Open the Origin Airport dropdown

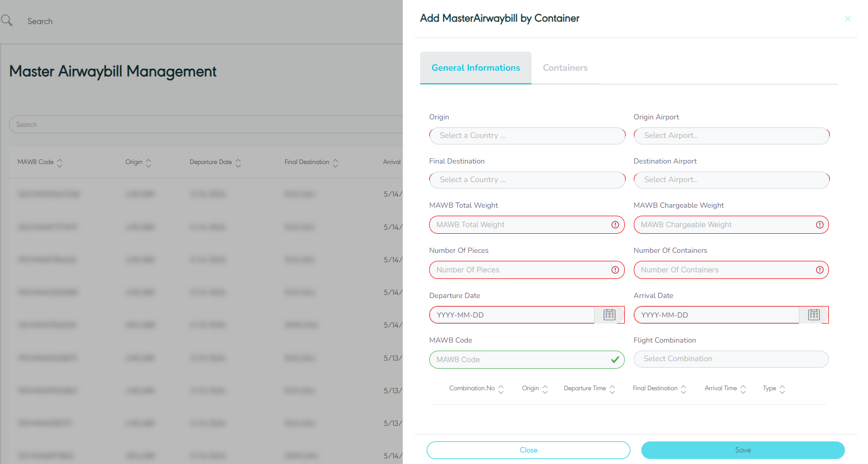tap(731, 136)
